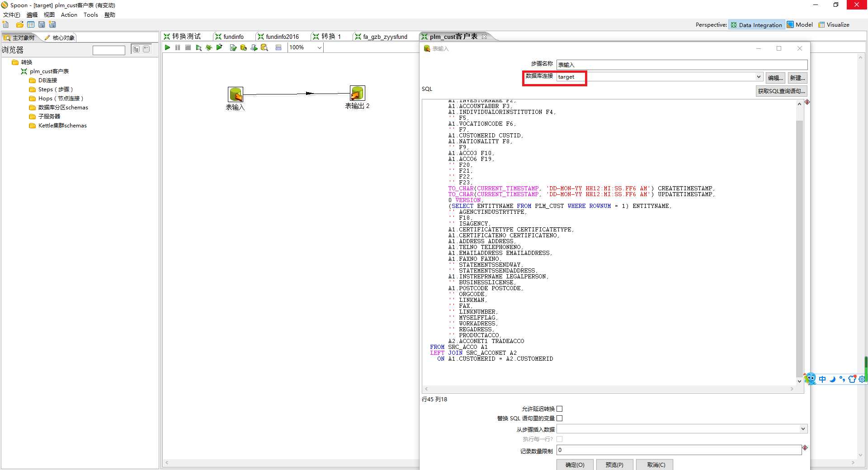This screenshot has height=470, width=868.
Task: Toggle 允许延迟转换 checkbox
Action: click(x=560, y=409)
